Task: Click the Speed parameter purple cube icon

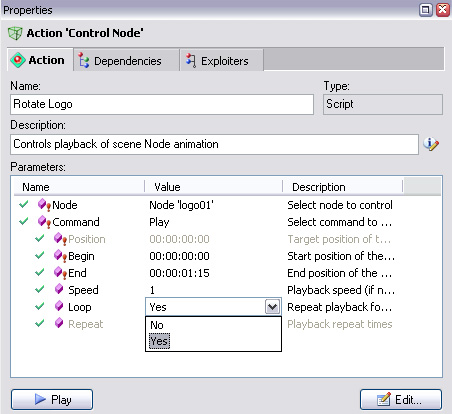Action: click(x=59, y=289)
